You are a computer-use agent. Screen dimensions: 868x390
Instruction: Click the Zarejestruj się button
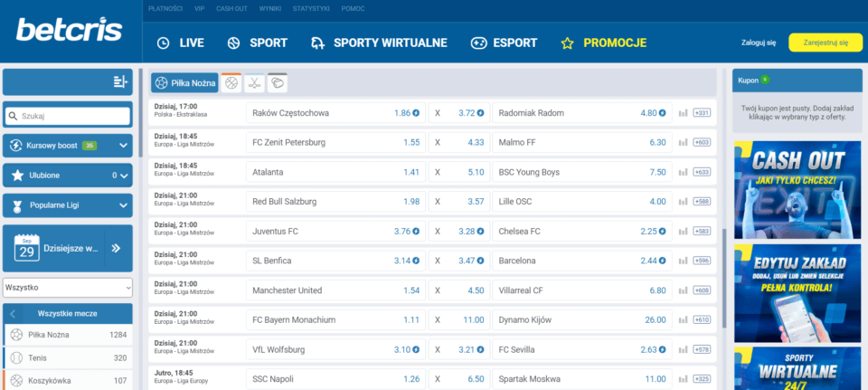[x=826, y=43]
